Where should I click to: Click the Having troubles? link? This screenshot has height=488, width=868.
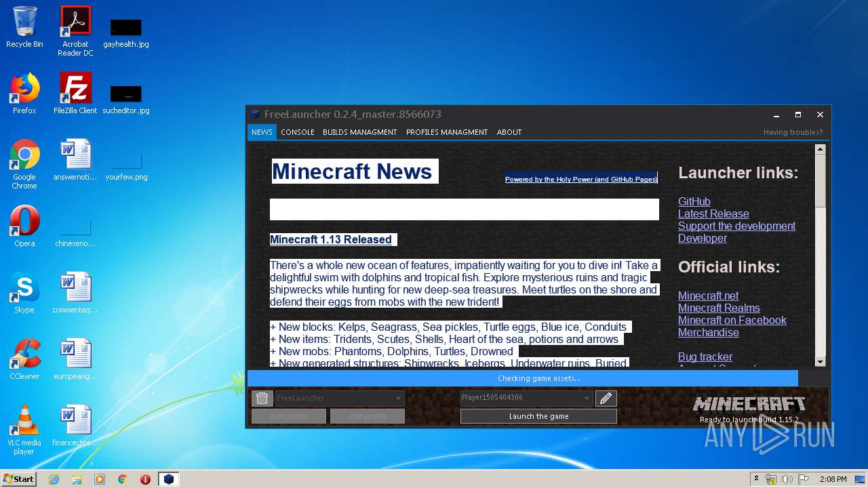coord(793,132)
